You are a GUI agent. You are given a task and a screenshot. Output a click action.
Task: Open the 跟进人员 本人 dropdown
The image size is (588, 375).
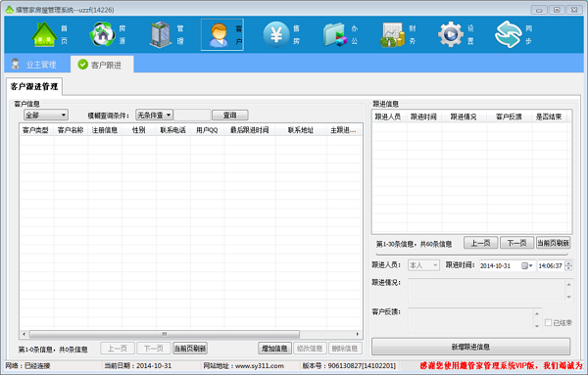click(423, 265)
